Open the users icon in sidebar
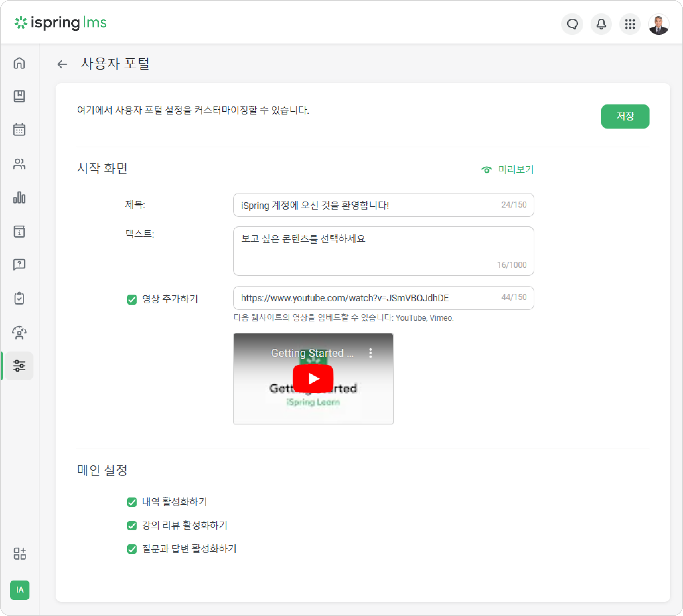683x616 pixels. click(x=19, y=164)
